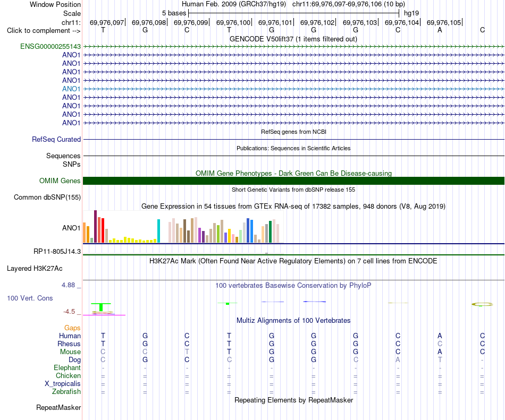
Task: Click base A in the Dog alignment row
Action: click(x=398, y=360)
